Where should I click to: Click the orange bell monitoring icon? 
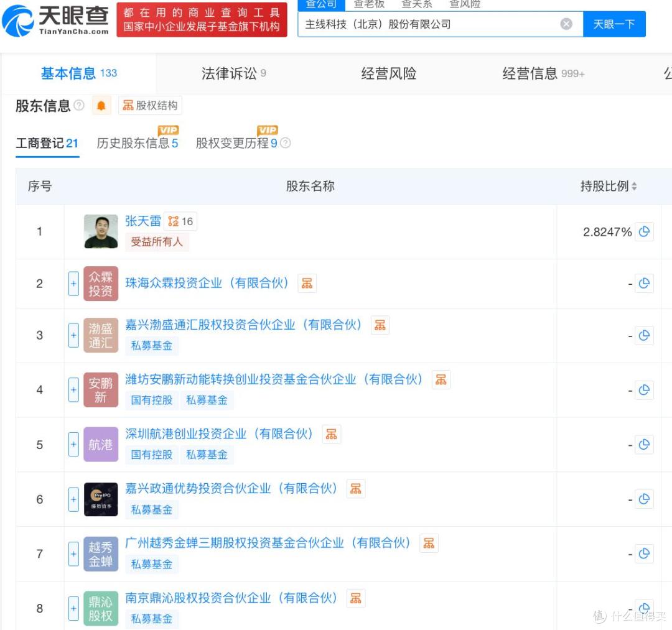pyautogui.click(x=101, y=105)
